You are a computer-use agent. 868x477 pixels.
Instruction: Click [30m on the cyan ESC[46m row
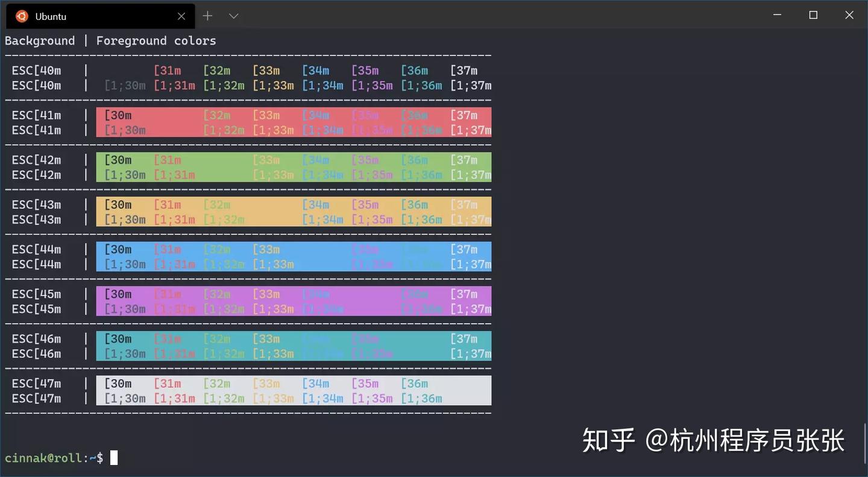click(118, 338)
